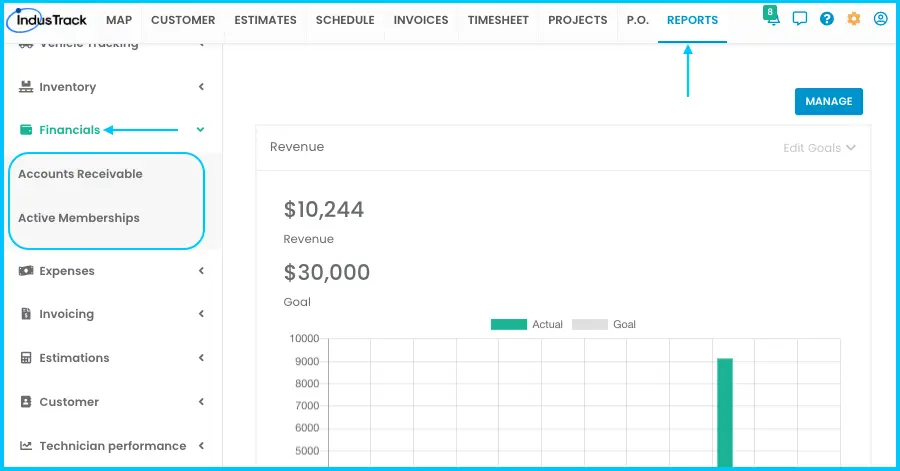Click the Inventory sidebar icon
The width and height of the screenshot is (900, 471).
click(26, 87)
